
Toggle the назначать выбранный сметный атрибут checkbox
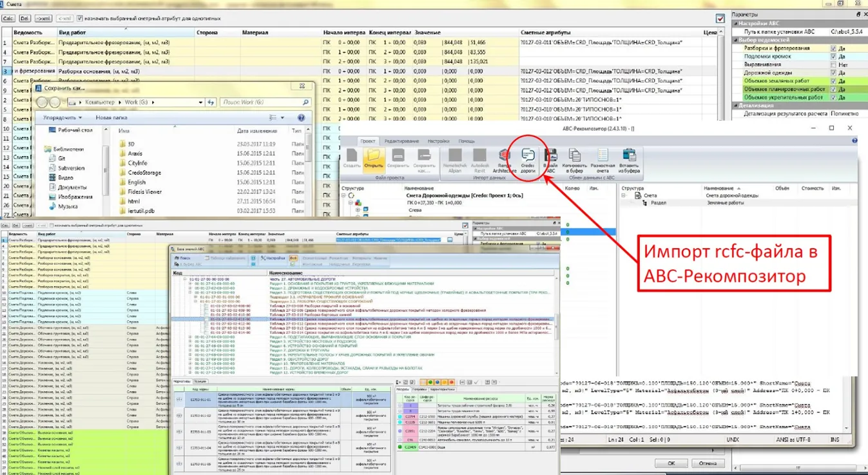(80, 19)
